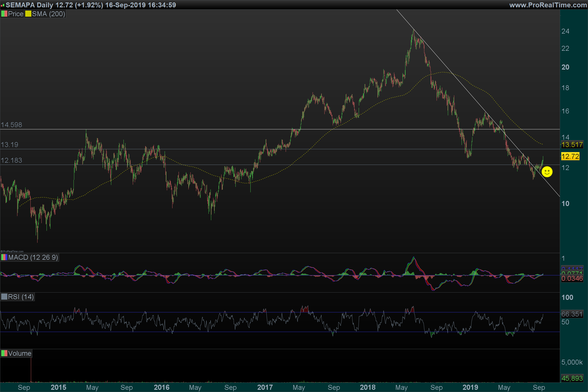
Task: Select the 13.19 support line label
Action: 10,145
